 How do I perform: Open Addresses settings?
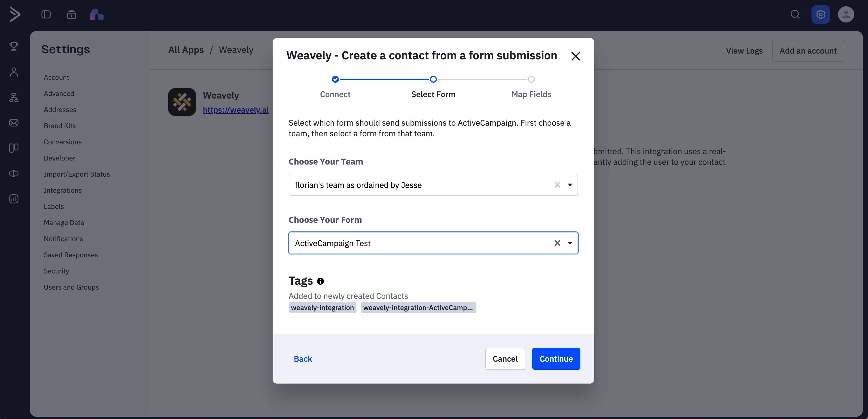60,110
